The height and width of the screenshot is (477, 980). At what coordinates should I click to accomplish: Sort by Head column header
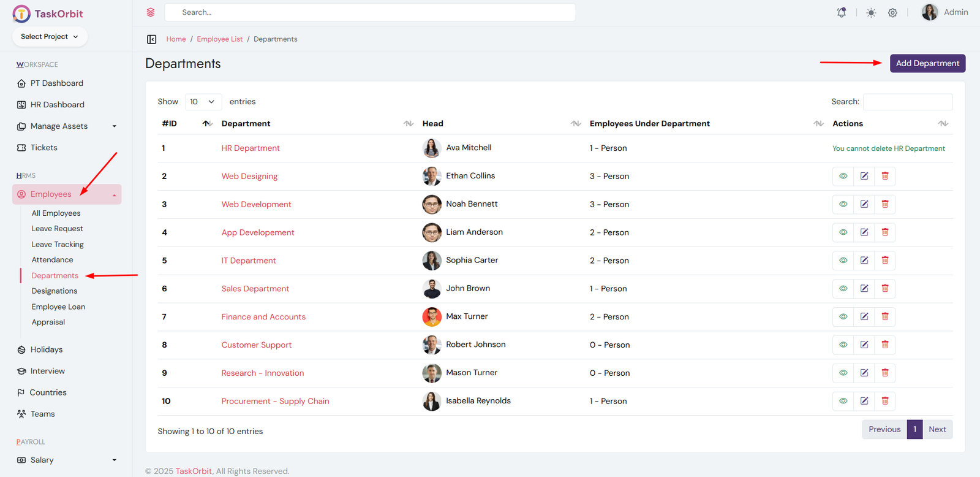[x=501, y=124]
